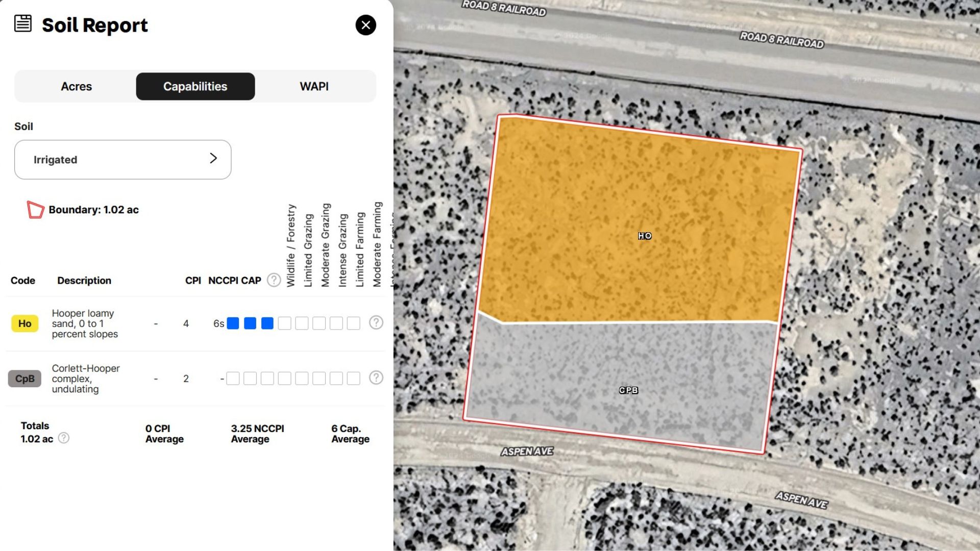Click help icon in CpB soil row
Viewport: 980px width, 551px height.
[x=376, y=378]
